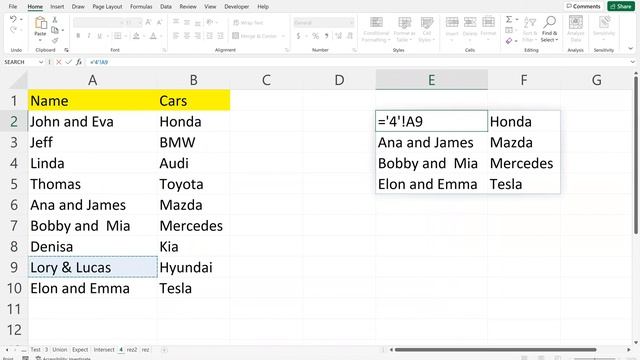Click the Decrease Font Size icon
This screenshot has width=640, height=360.
coord(159,22)
